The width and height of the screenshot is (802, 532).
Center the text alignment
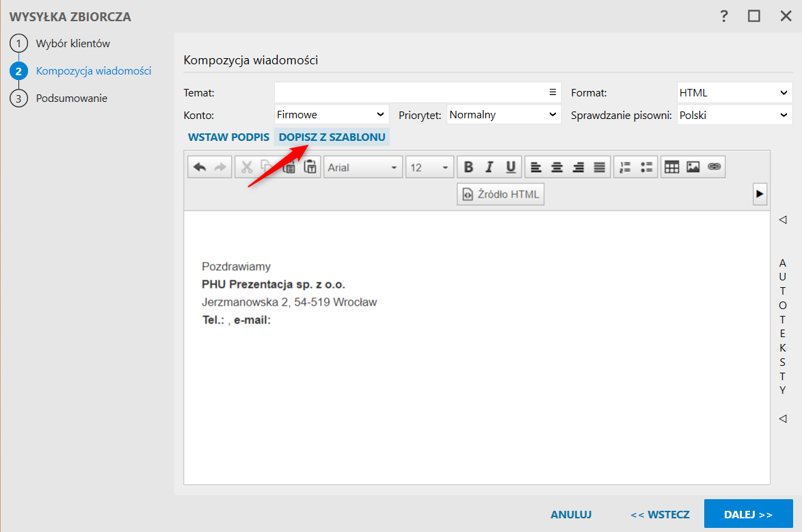(557, 167)
